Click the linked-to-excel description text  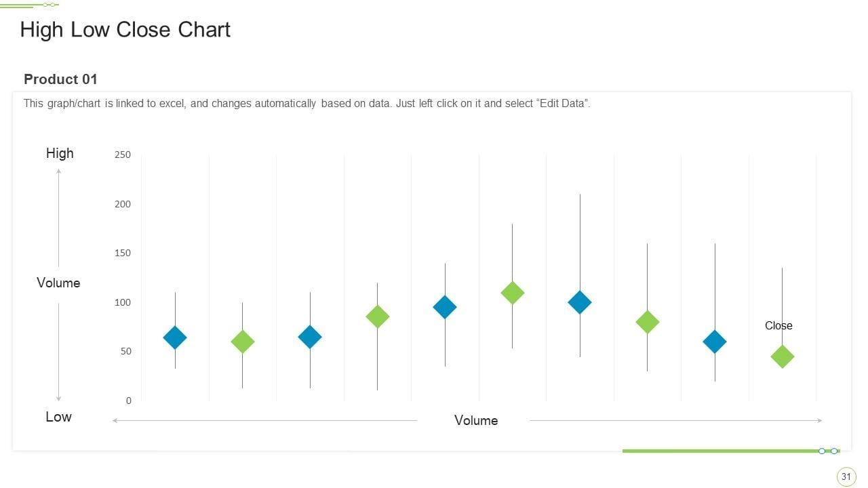pyautogui.click(x=307, y=104)
